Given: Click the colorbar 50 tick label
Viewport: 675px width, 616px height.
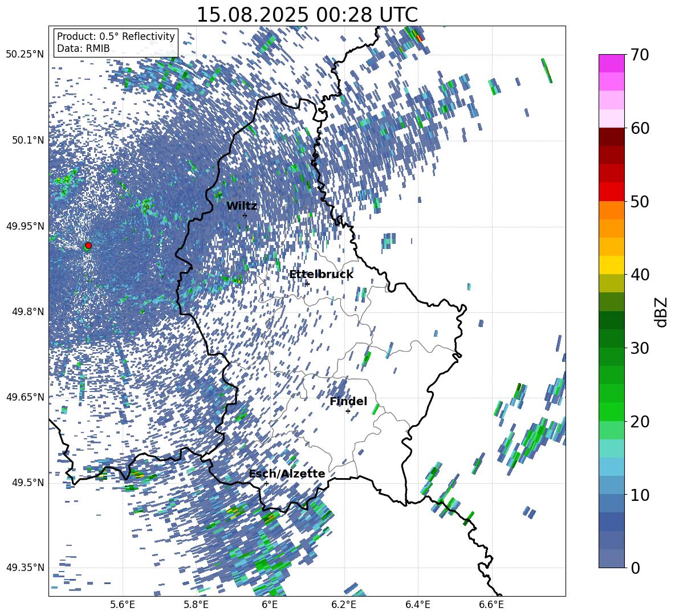Looking at the screenshot, I should 640,201.
